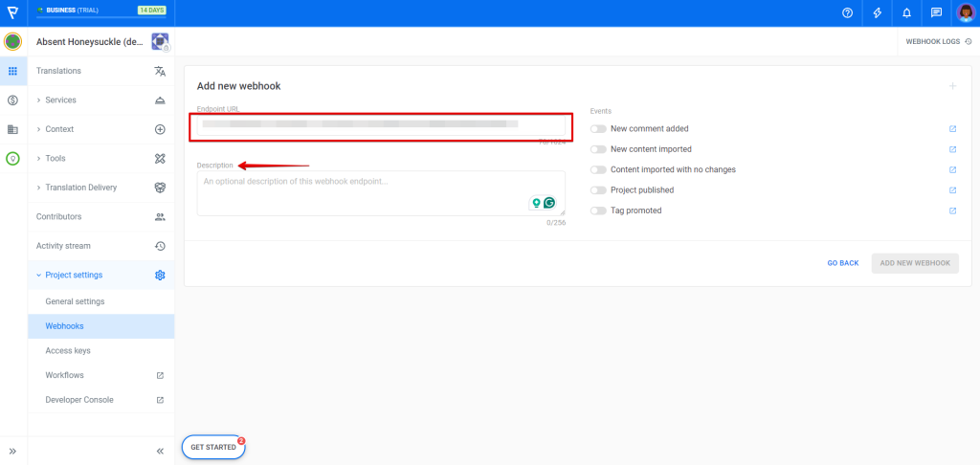Turn on the Tag promoted toggle
The image size is (980, 465).
(598, 210)
